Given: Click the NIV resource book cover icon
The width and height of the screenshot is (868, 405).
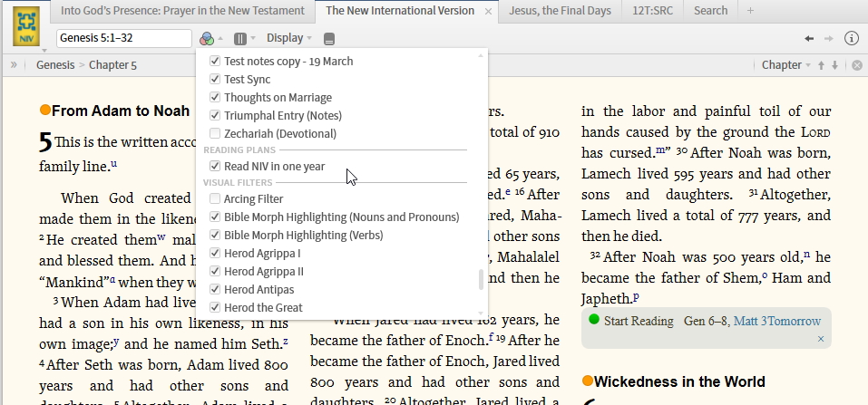Looking at the screenshot, I should 26,26.
